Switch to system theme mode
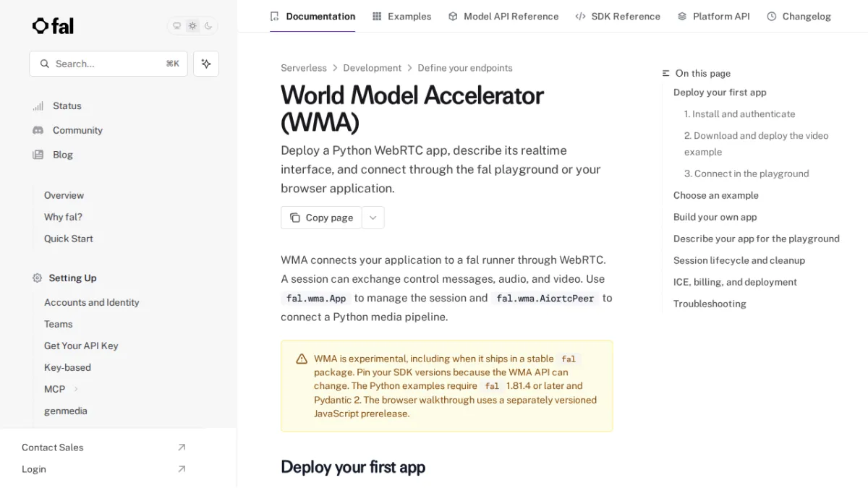The height and width of the screenshot is (488, 868). [x=176, y=26]
